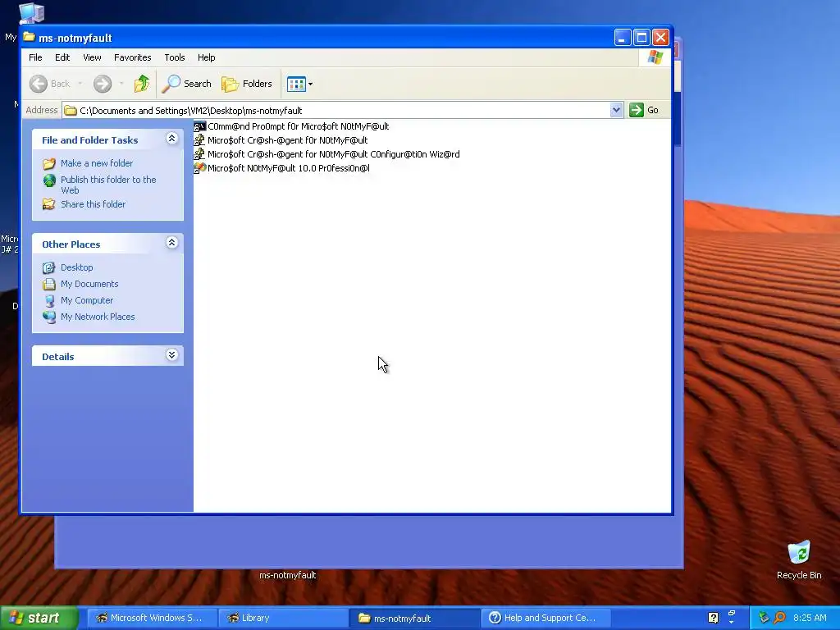Click the Start button
This screenshot has height=630, width=840.
pos(39,618)
